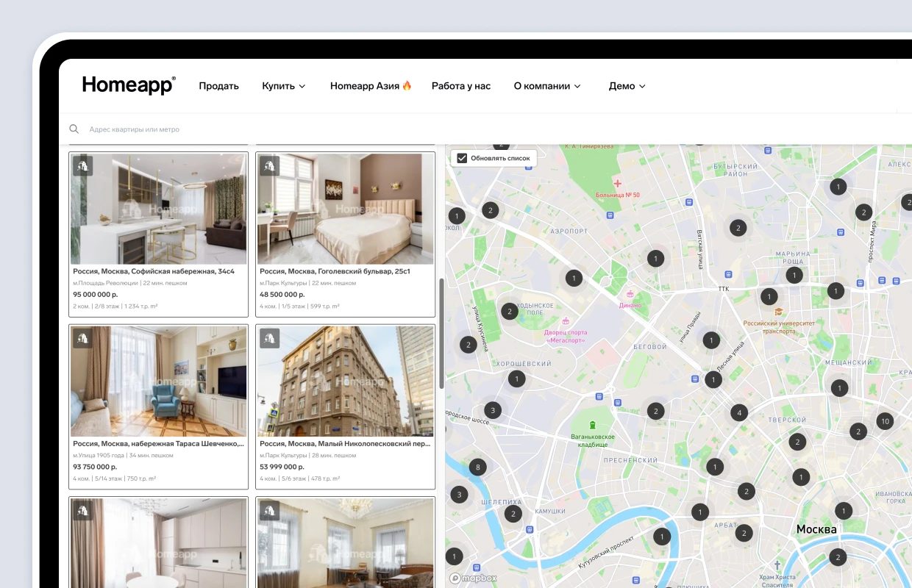Open the living room photo of Тараса Шевченко
The width and height of the screenshot is (912, 588).
[158, 381]
